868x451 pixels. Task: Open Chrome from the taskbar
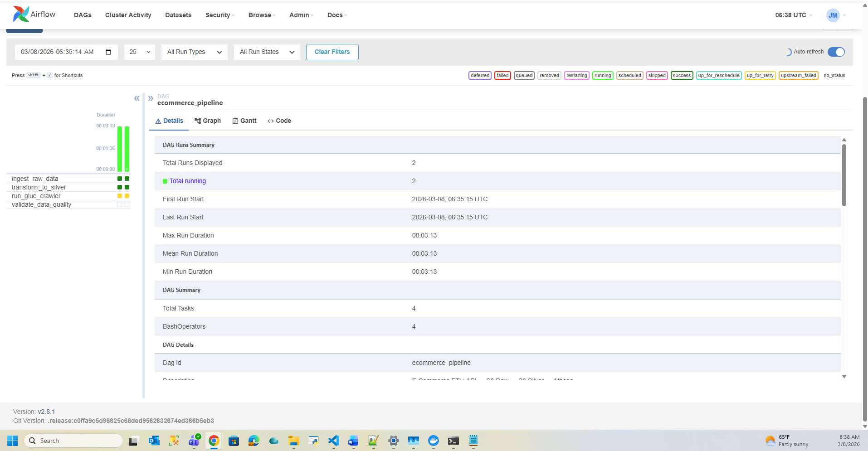click(214, 440)
